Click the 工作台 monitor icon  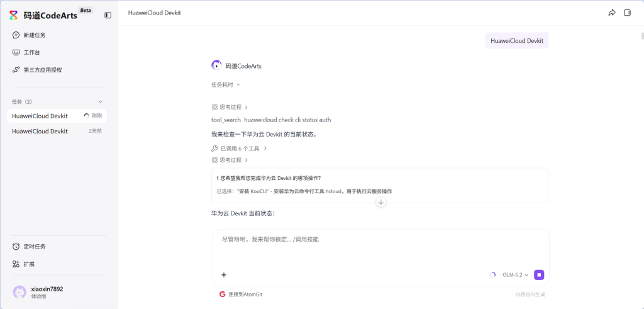click(16, 53)
